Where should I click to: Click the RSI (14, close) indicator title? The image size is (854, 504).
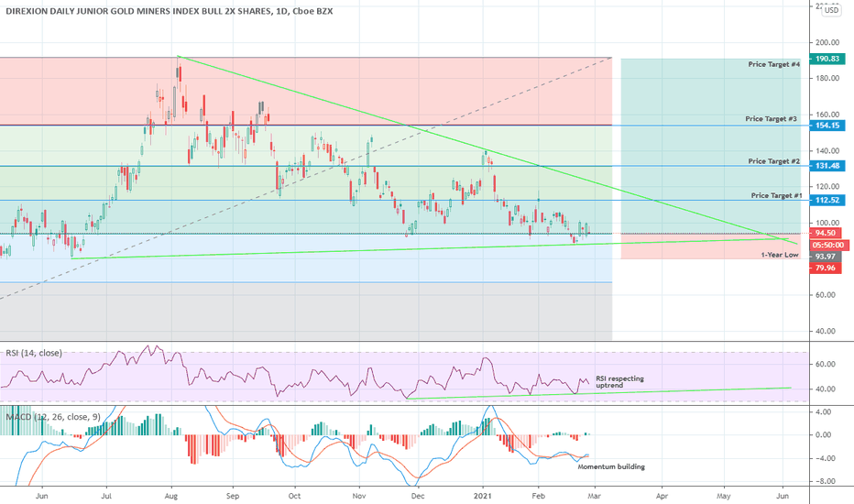pos(34,353)
